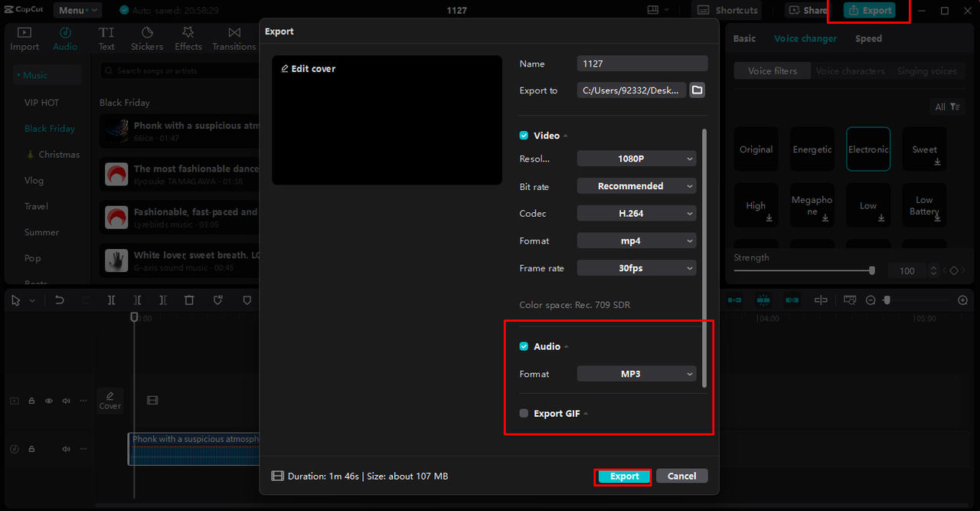
Task: Select the Singing voices tab
Action: coord(926,70)
